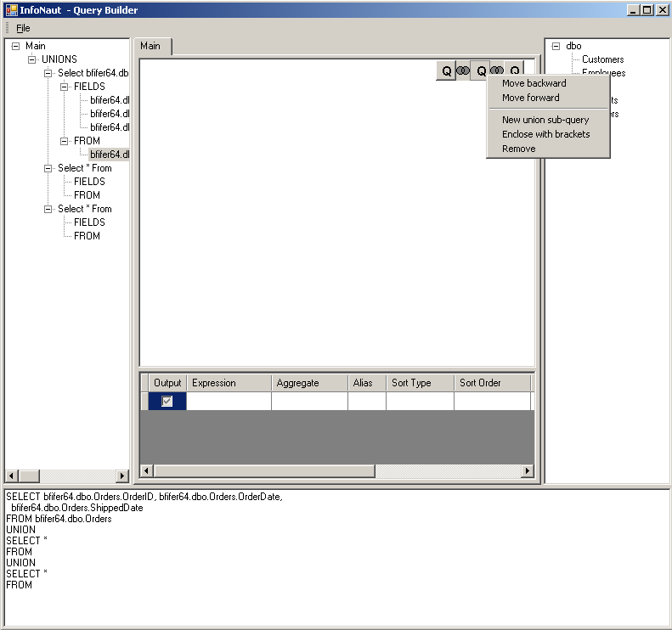672x630 pixels.
Task: Collapse the first FIELDS node
Action: pos(65,87)
